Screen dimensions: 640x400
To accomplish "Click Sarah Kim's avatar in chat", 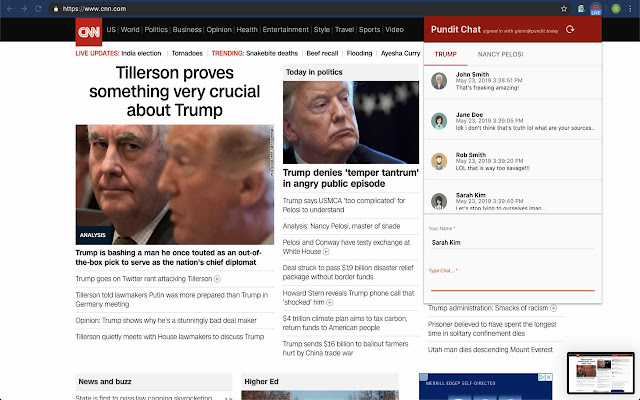I will 439,201.
